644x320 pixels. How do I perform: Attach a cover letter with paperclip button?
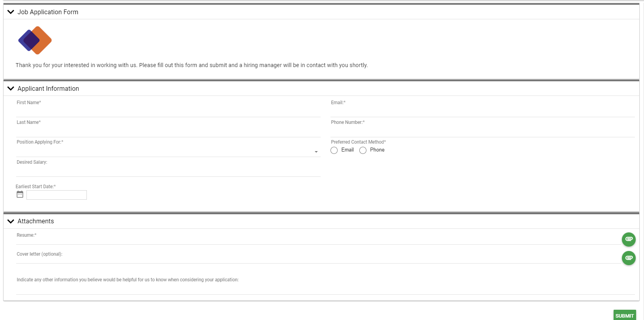[x=629, y=258]
